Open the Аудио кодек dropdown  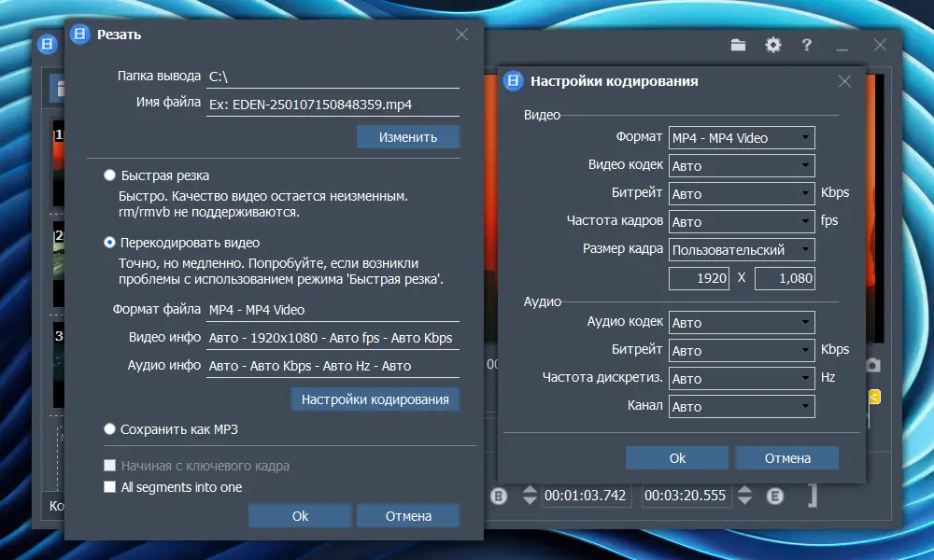(742, 323)
